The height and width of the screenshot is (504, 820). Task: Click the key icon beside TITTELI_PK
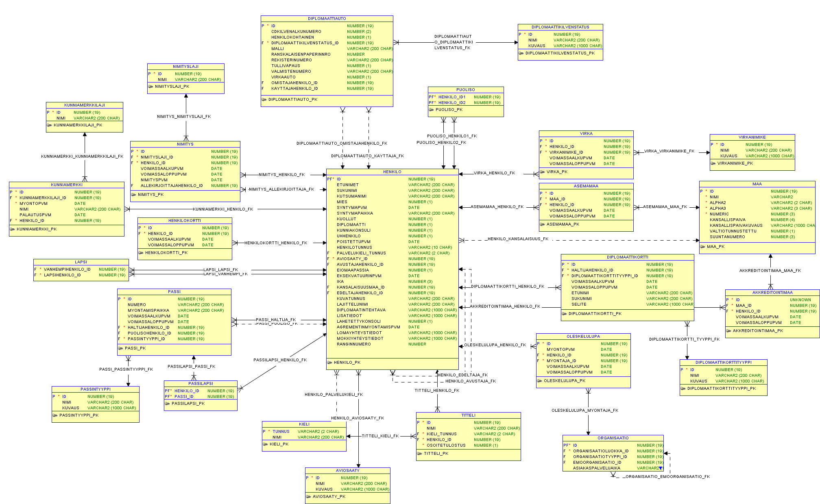tap(419, 454)
